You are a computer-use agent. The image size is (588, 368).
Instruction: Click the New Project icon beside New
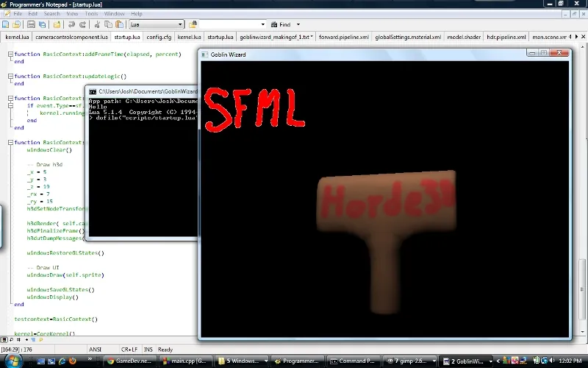16,24
